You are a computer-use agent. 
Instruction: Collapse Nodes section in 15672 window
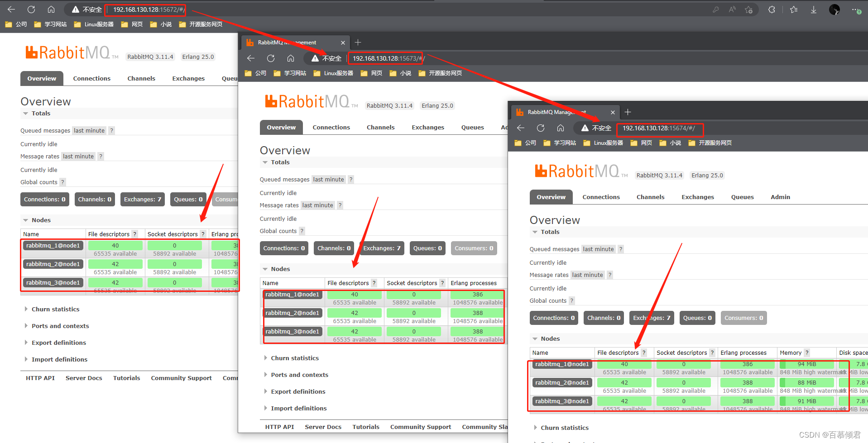pyautogui.click(x=37, y=220)
